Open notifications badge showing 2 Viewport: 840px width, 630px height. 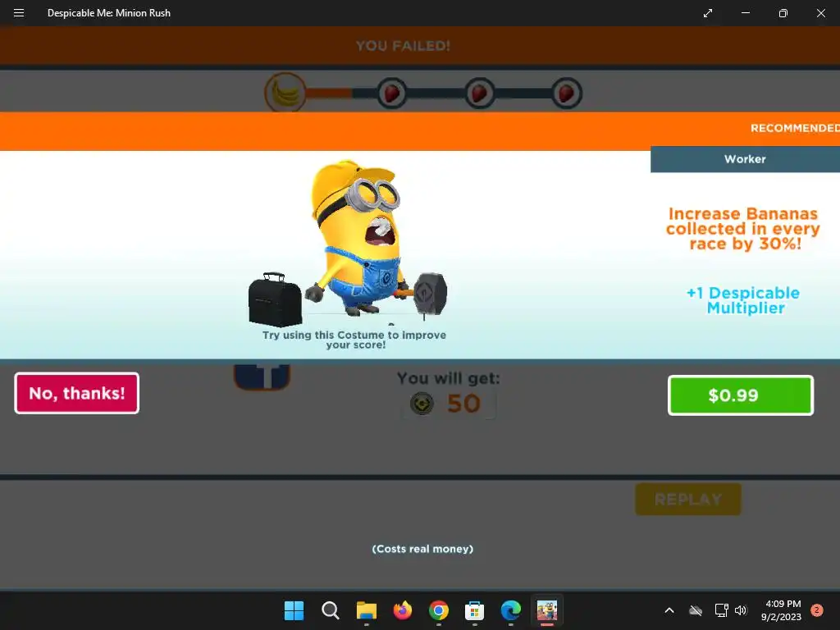pyautogui.click(x=816, y=610)
